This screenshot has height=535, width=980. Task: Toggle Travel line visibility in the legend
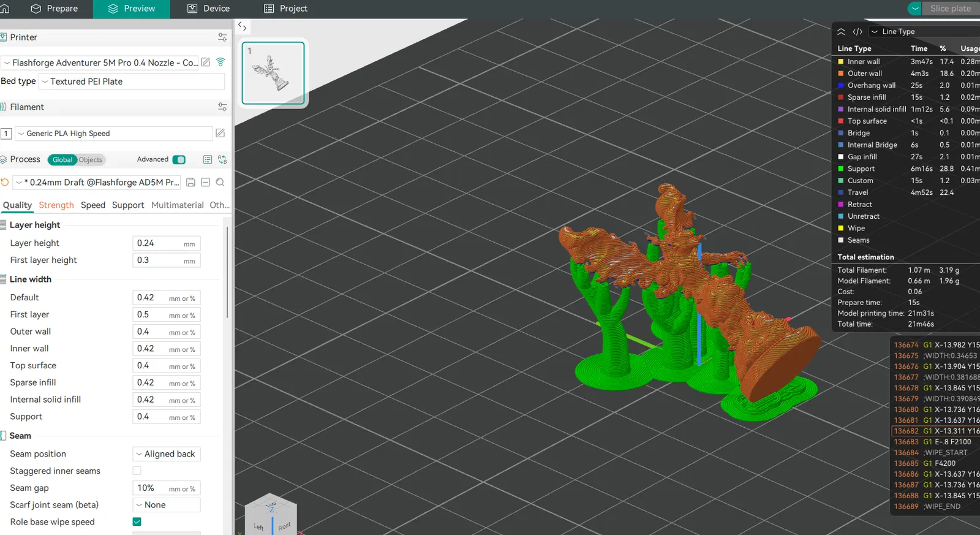tap(841, 192)
